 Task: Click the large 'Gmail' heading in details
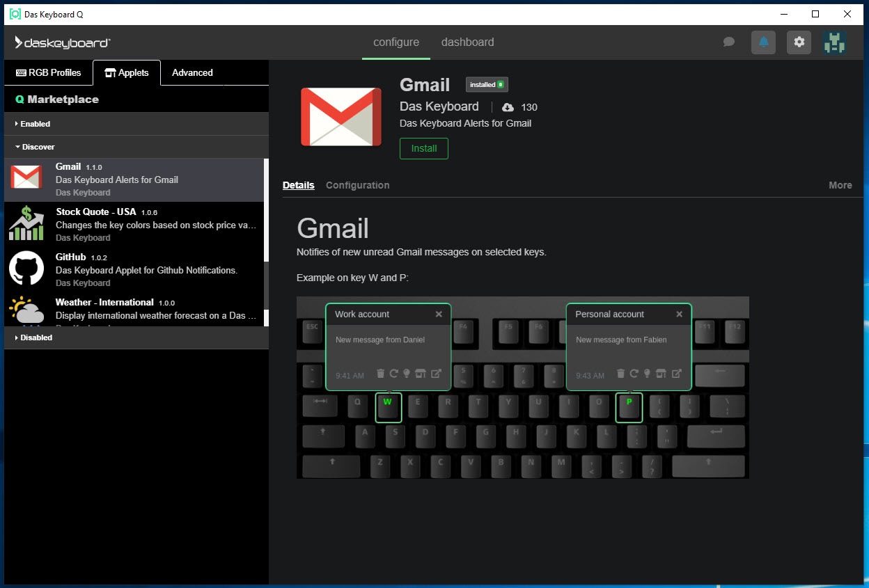[x=333, y=228]
